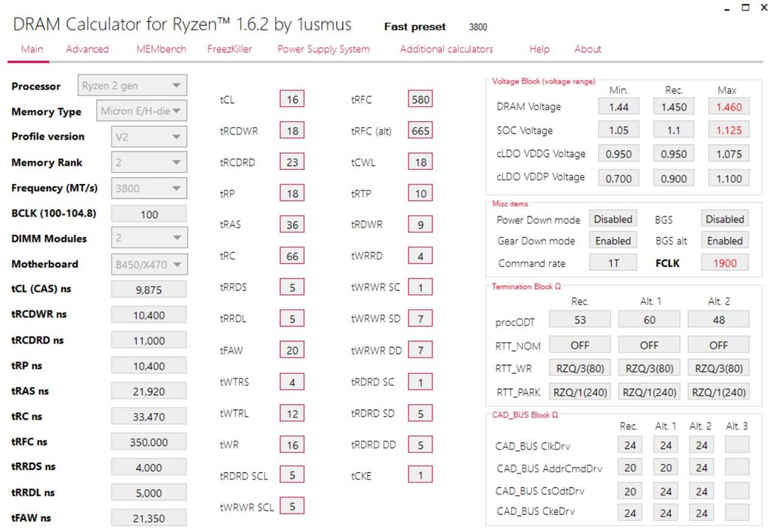778x532 pixels.
Task: Click the tRRDL timing value box
Action: (293, 318)
